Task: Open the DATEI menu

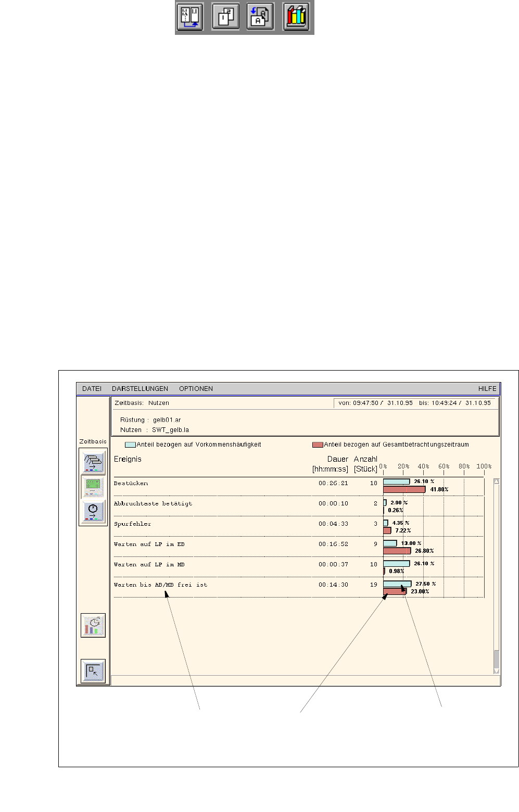Action: [x=92, y=389]
